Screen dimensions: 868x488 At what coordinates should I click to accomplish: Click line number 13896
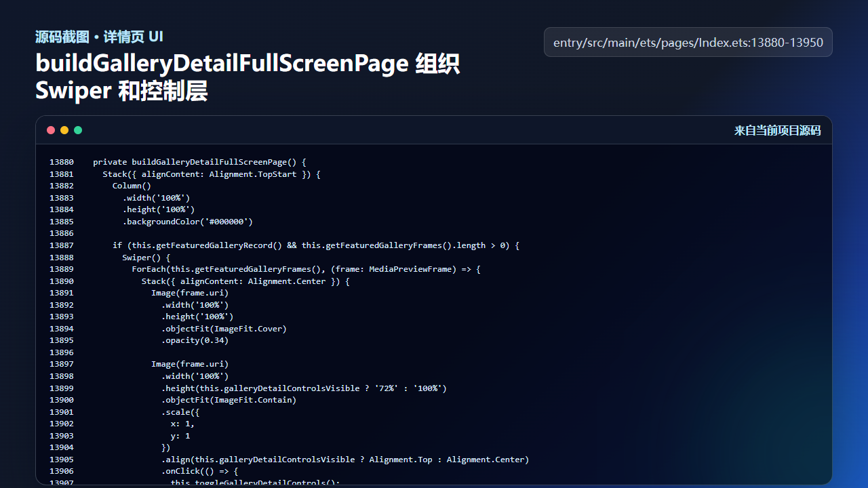coord(62,352)
